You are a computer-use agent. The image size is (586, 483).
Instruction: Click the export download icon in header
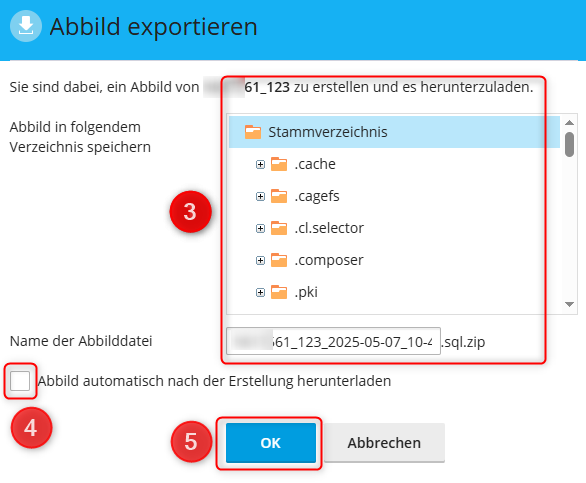[26, 26]
